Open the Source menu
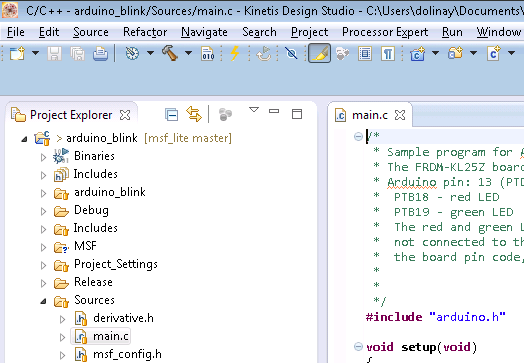Screen dimensions: 524x363 pos(91,32)
